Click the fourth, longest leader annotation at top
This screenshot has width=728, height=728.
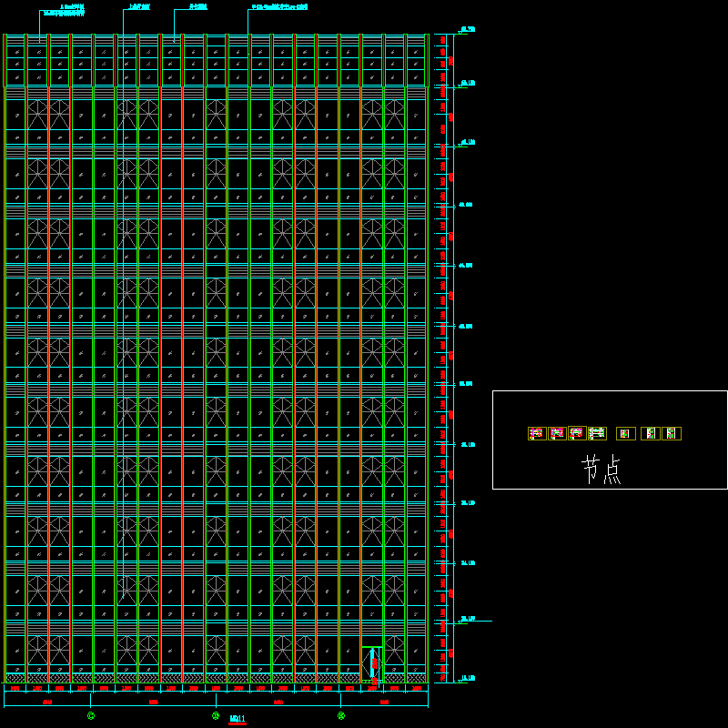click(279, 7)
